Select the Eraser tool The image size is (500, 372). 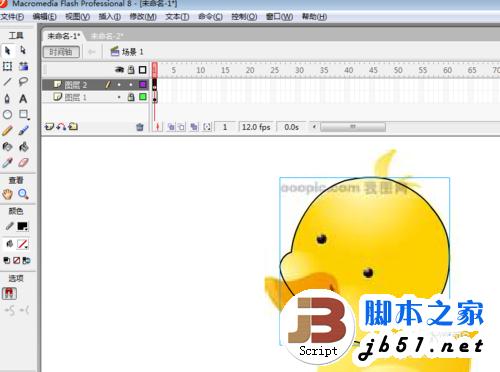click(x=23, y=163)
